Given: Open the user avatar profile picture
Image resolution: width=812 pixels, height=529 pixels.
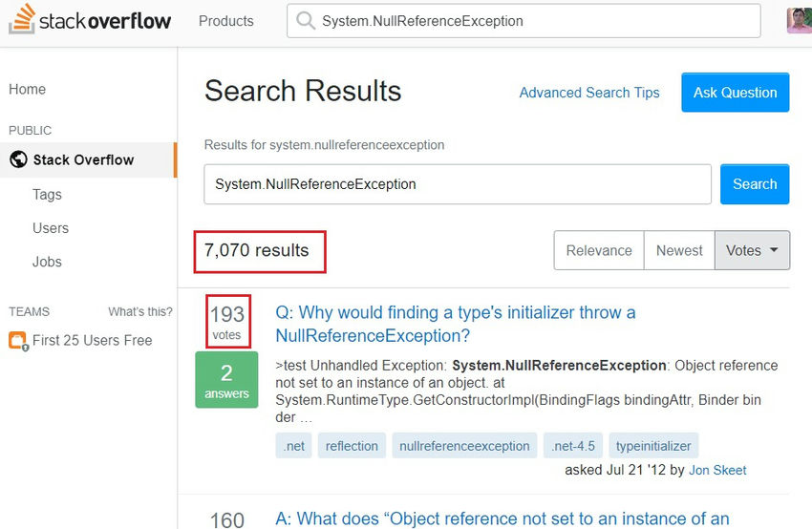Looking at the screenshot, I should [x=799, y=21].
